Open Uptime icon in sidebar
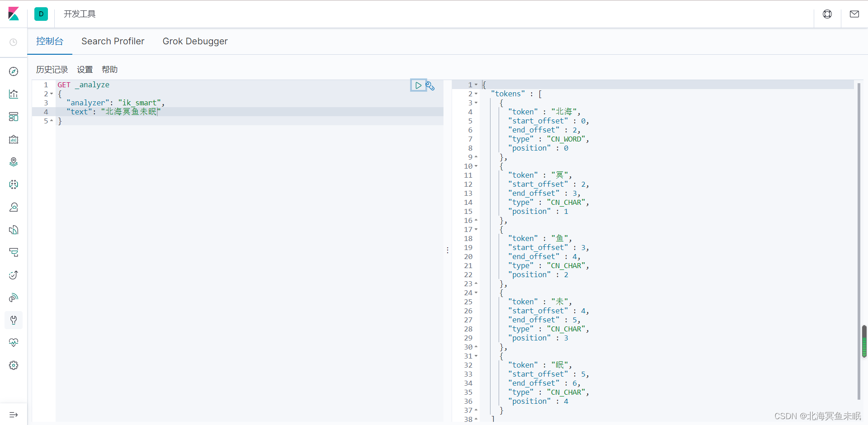Viewport: 868px width, 425px height. tap(14, 275)
